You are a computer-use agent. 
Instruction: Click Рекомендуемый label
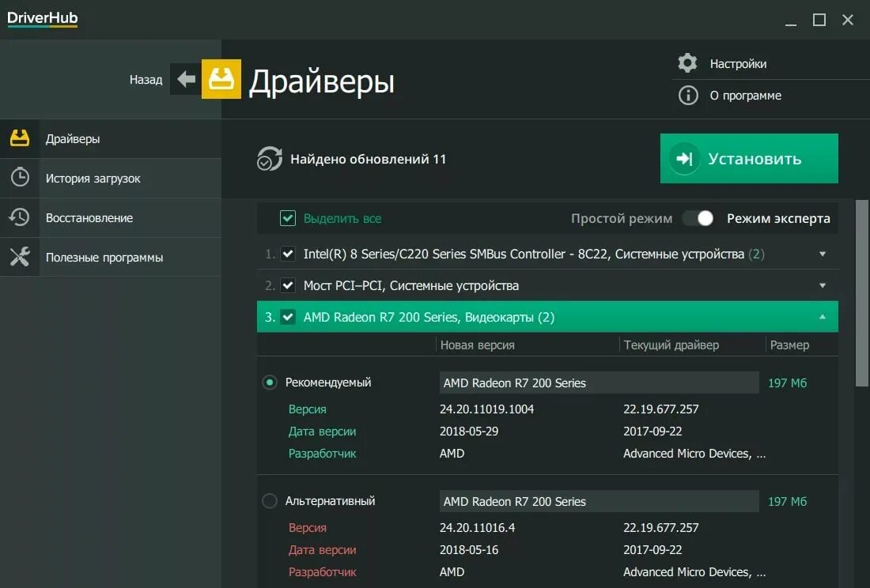coord(328,383)
